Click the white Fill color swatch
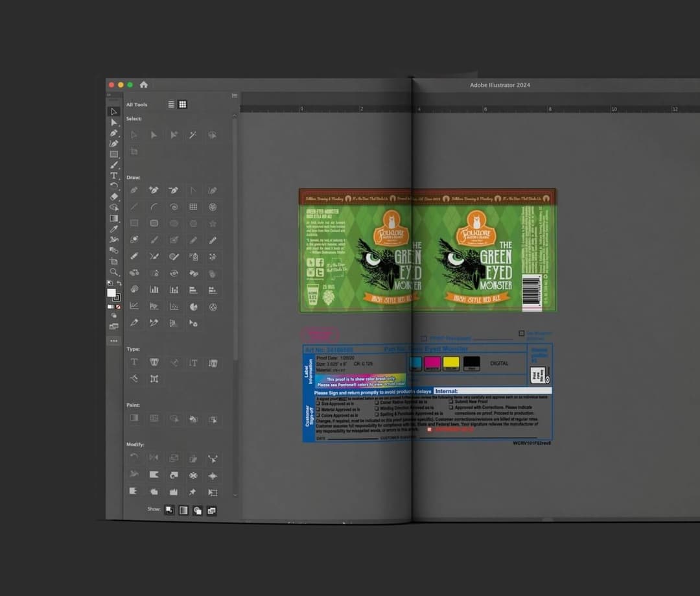The width and height of the screenshot is (700, 596). click(111, 293)
